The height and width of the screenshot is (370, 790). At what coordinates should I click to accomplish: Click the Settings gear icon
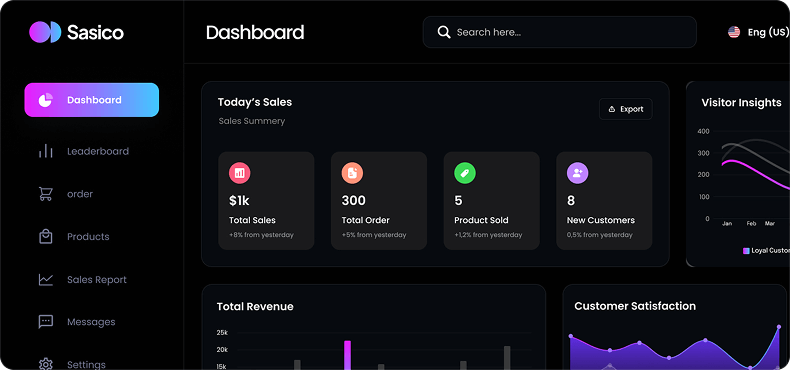[46, 364]
